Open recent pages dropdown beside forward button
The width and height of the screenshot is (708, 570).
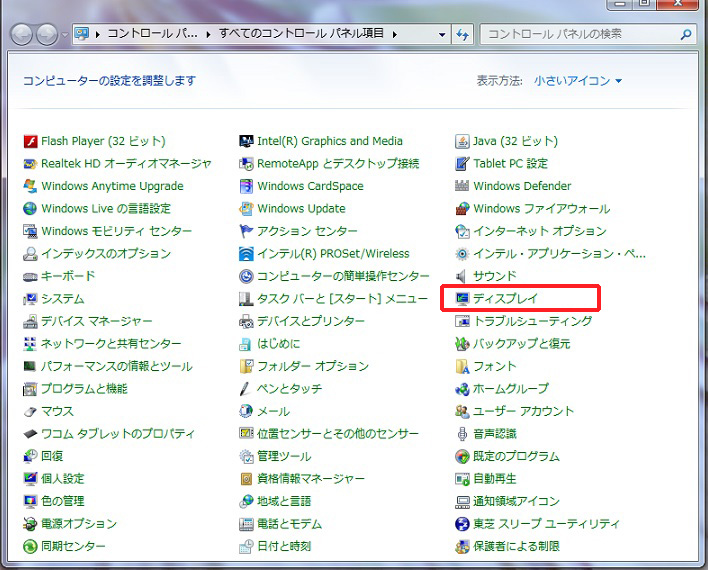[65, 35]
